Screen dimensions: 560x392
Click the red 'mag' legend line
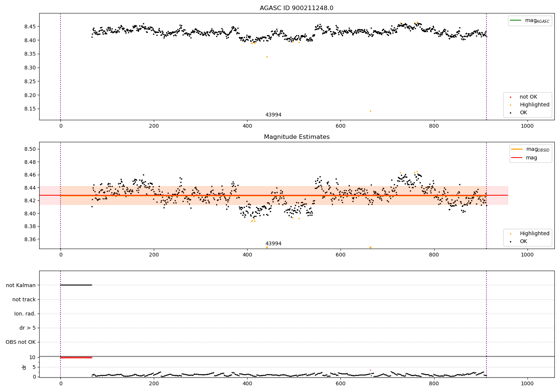tap(517, 158)
